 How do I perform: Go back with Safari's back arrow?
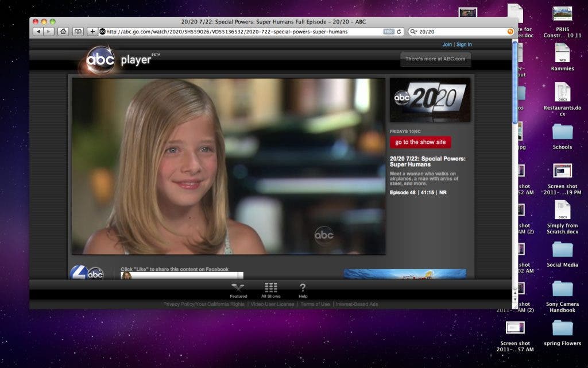tap(38, 32)
